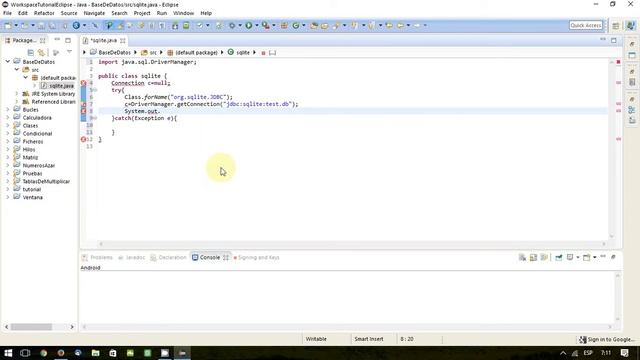Open the Refactor menu
The image size is (640, 360).
pos(44,13)
